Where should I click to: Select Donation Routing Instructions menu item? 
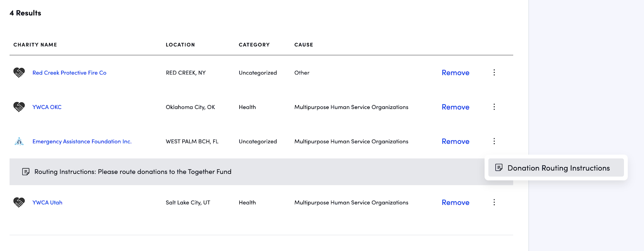pyautogui.click(x=558, y=168)
